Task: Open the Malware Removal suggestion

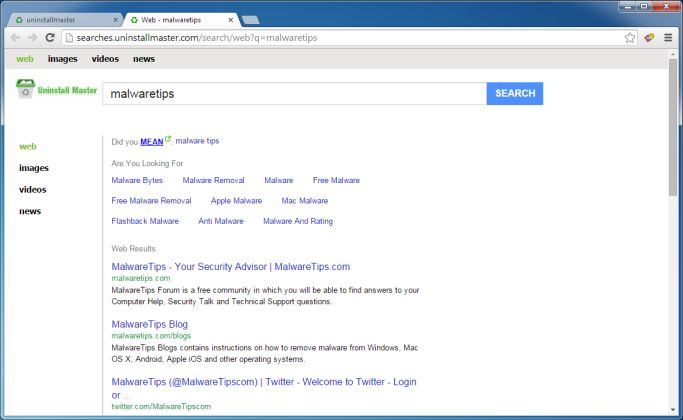Action: 213,180
